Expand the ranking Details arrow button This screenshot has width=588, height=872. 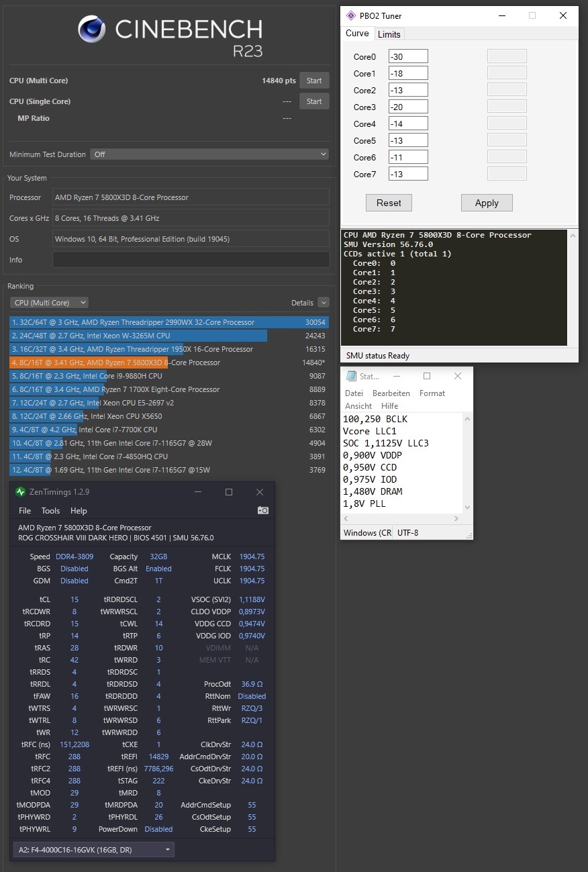(324, 303)
